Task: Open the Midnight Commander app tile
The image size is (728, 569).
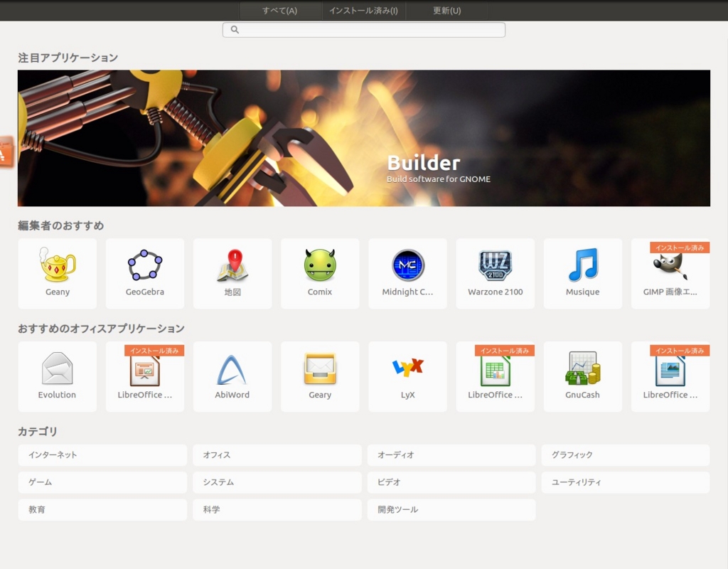Action: [x=407, y=274]
